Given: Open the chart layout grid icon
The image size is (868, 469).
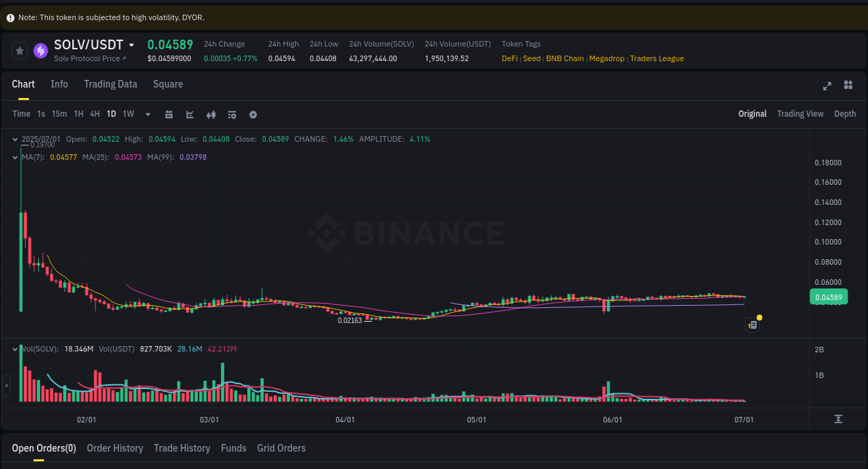Looking at the screenshot, I should 848,85.
